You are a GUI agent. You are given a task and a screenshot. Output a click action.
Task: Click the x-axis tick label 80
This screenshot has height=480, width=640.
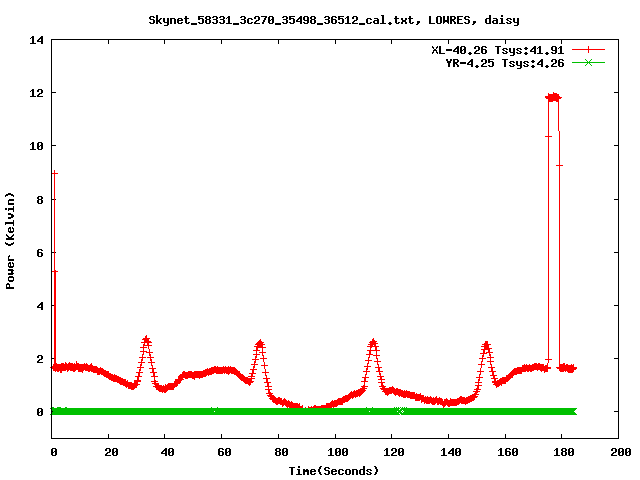point(280,452)
